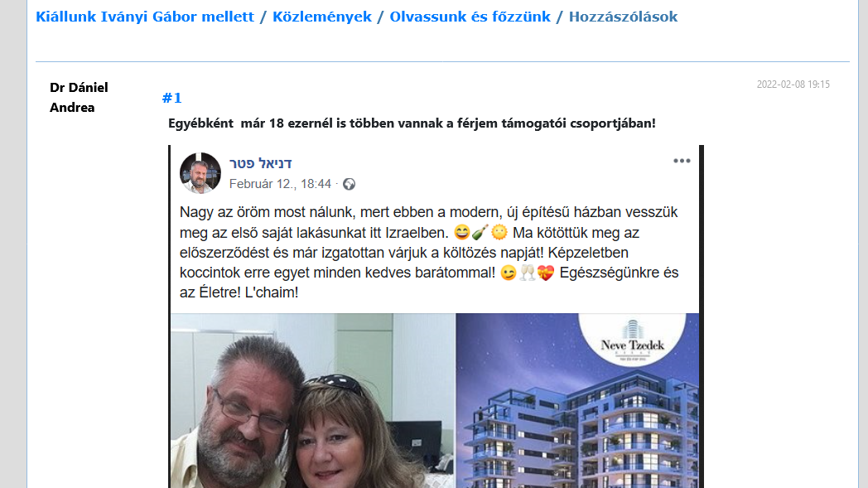
Task: Click the champagne bottle emoji
Action: (x=480, y=232)
